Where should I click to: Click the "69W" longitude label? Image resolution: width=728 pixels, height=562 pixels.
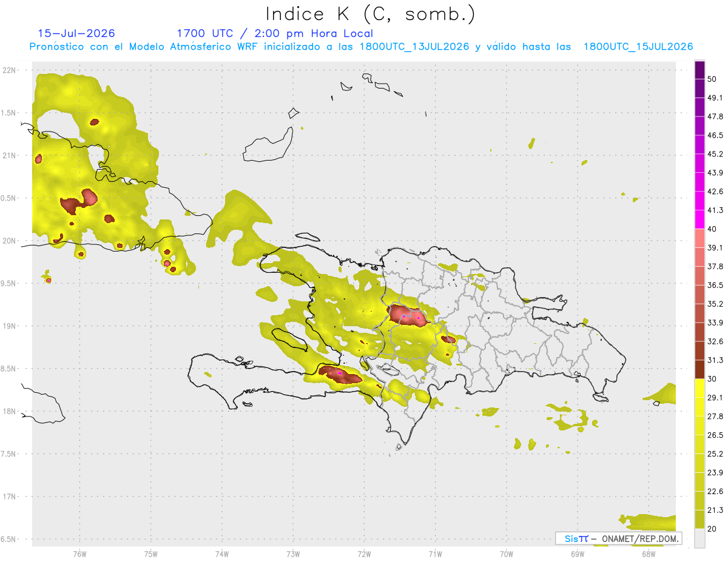coord(578,553)
